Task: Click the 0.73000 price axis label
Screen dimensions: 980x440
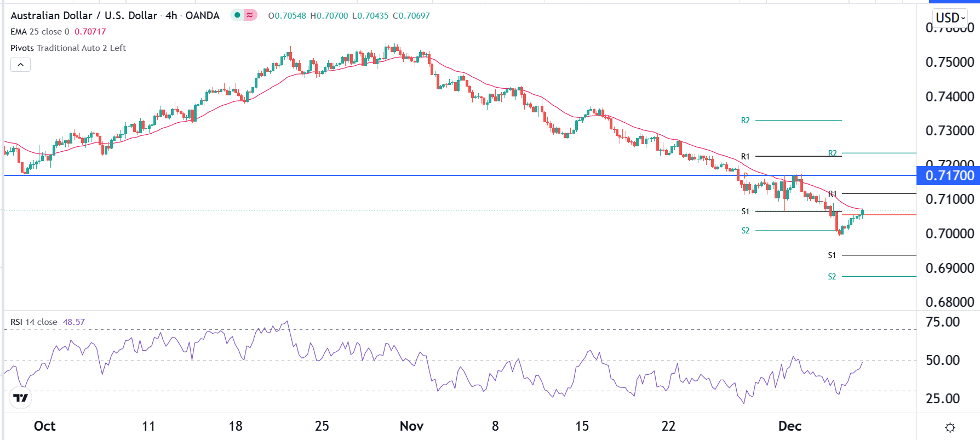Action: [x=950, y=130]
